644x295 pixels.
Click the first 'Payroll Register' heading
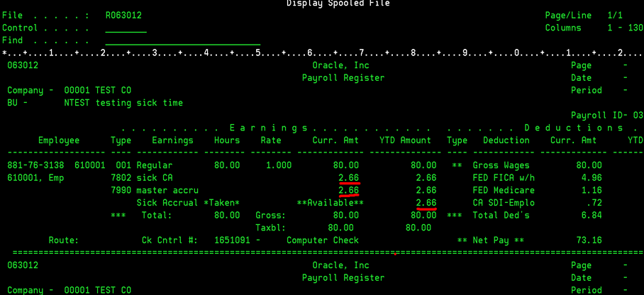(x=343, y=78)
